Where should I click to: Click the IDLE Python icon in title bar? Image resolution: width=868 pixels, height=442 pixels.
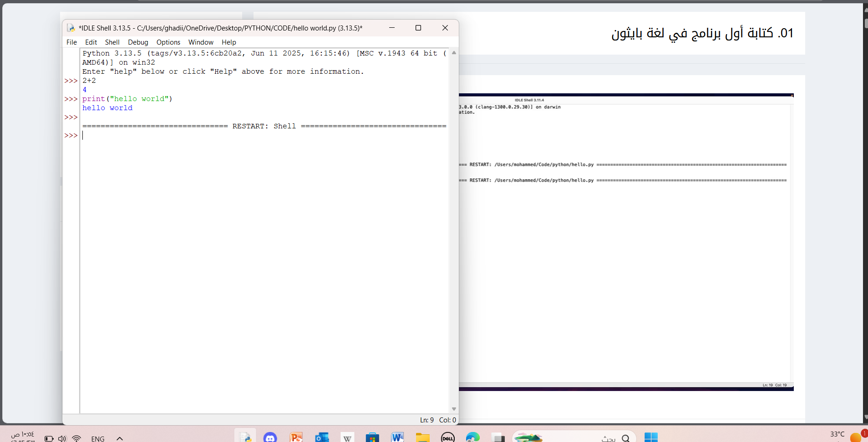(x=71, y=28)
